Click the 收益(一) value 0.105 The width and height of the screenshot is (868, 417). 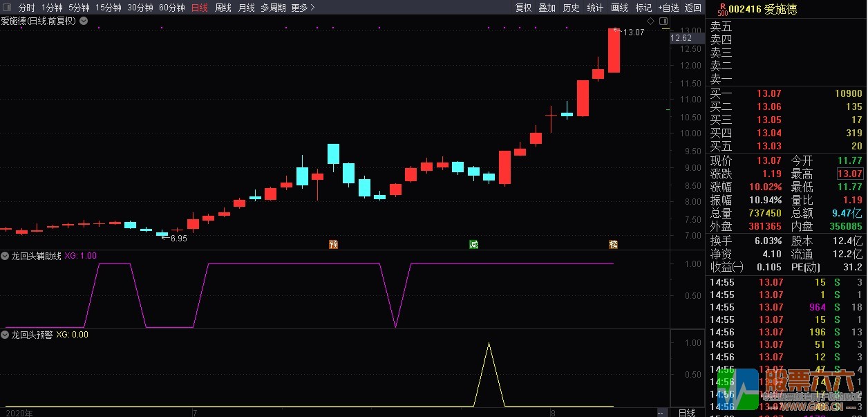tap(769, 267)
